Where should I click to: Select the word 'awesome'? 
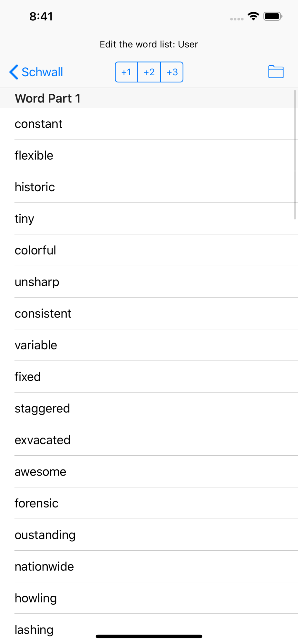(x=149, y=471)
